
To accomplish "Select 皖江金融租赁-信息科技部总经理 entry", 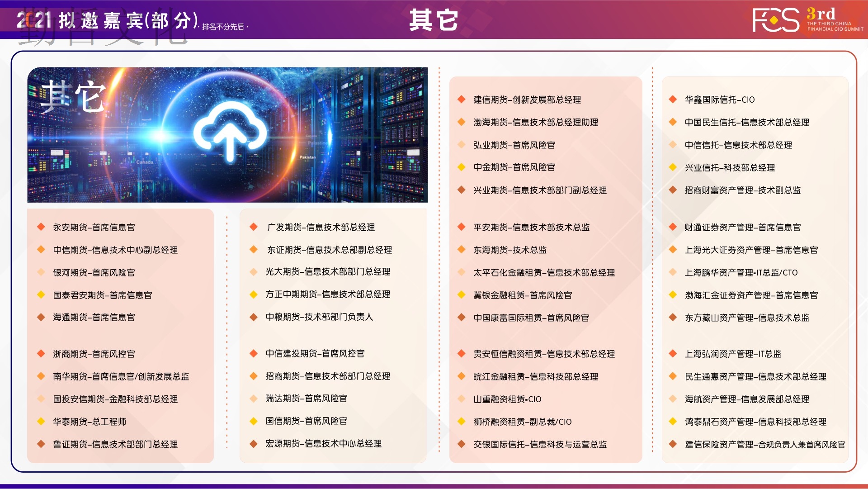I will point(536,376).
